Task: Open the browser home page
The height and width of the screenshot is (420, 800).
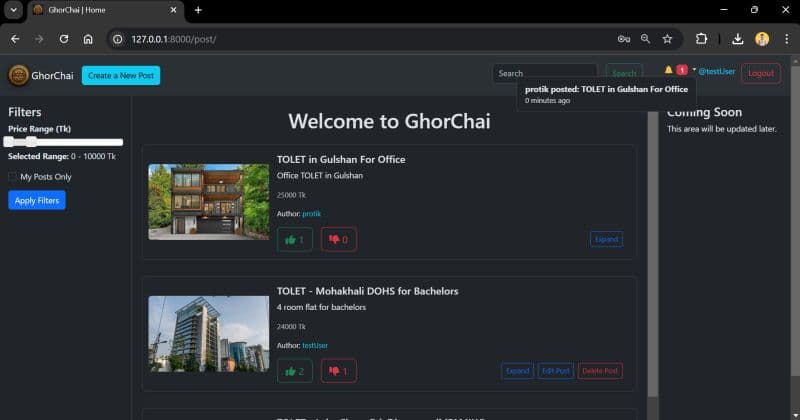Action: [x=88, y=39]
